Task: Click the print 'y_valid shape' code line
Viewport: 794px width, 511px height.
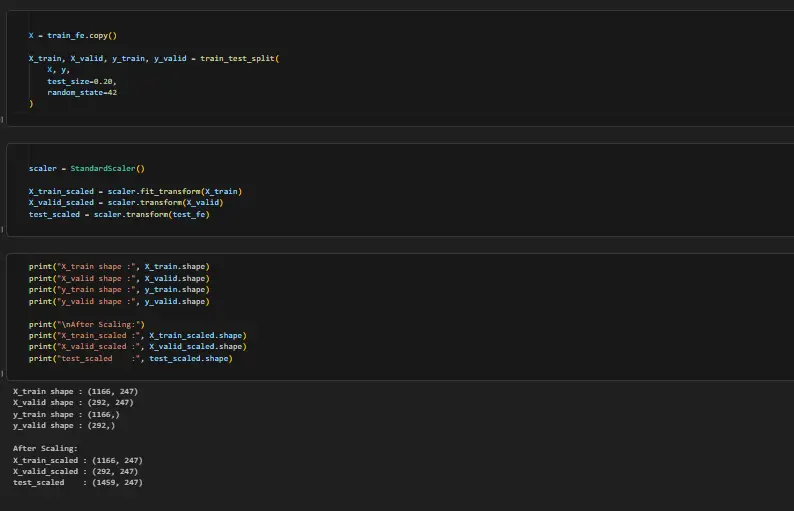Action: 119,301
